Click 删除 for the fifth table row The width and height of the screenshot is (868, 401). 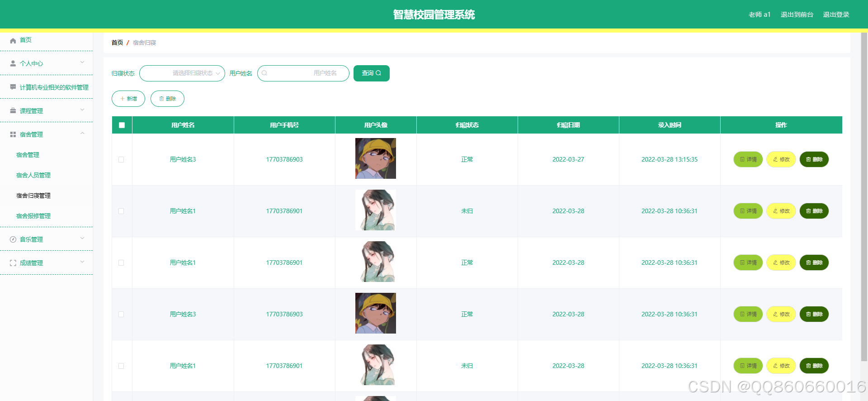[814, 366]
